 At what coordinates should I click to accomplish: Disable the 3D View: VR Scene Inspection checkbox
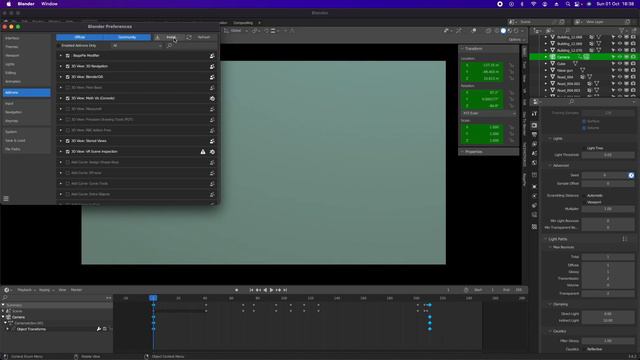tap(68, 151)
